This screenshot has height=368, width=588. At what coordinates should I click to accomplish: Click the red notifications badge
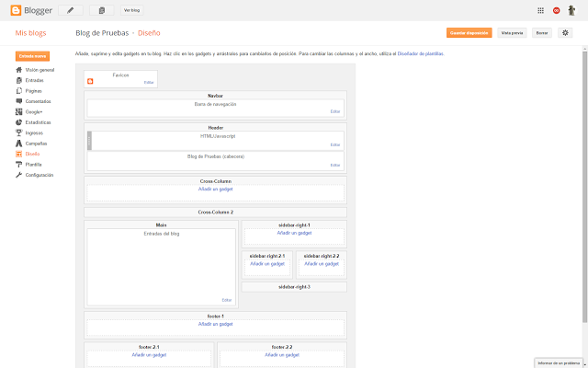(x=556, y=10)
